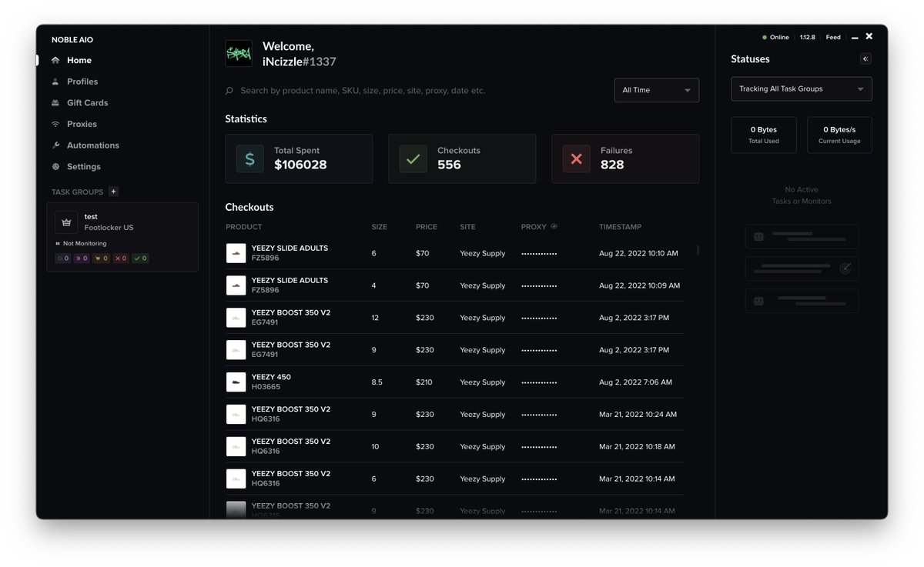This screenshot has height=567, width=924.
Task: Click the 0 Bytes/s Current Usage box
Action: pos(839,135)
